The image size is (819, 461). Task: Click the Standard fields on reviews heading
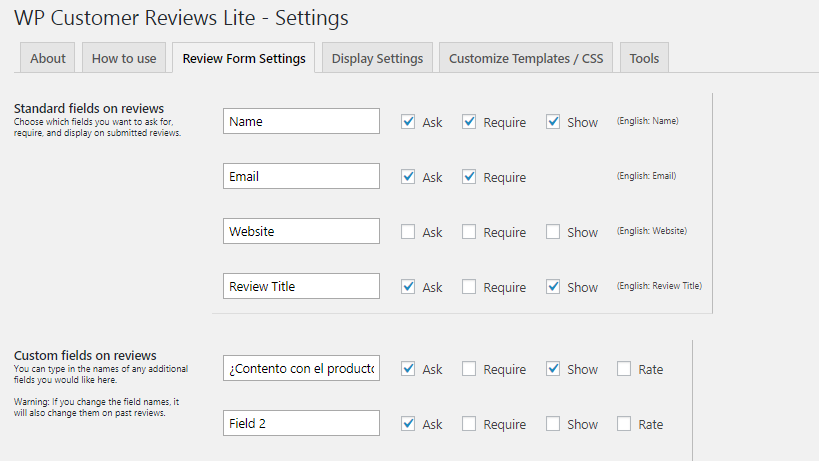pyautogui.click(x=89, y=108)
